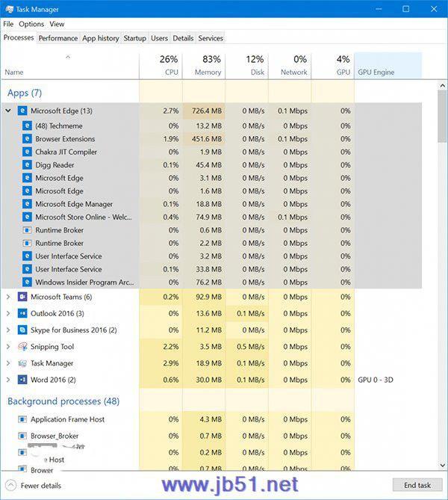Click the Microsoft Teams icon
The image size is (448, 500).
click(x=22, y=297)
